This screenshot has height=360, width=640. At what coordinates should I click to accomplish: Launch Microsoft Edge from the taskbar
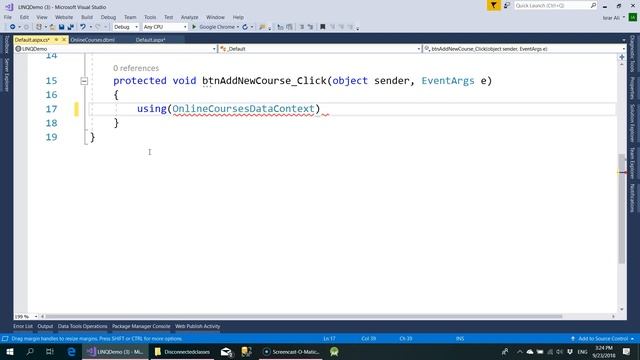[71, 351]
